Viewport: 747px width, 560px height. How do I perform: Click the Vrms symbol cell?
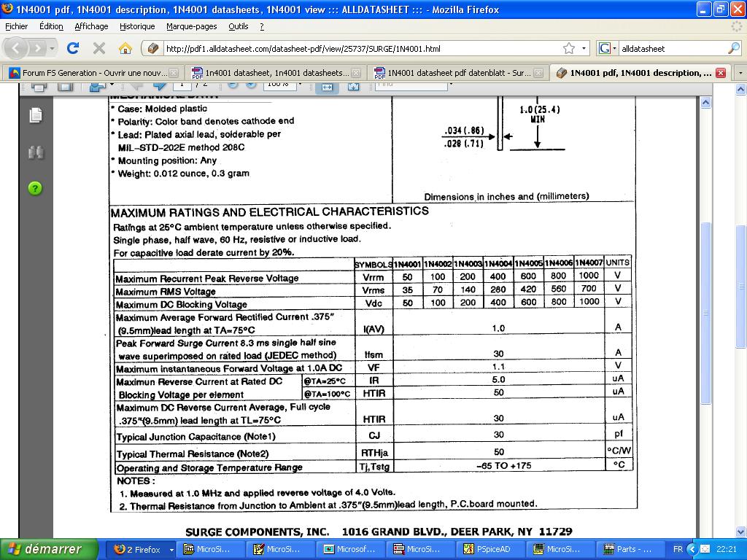[373, 290]
